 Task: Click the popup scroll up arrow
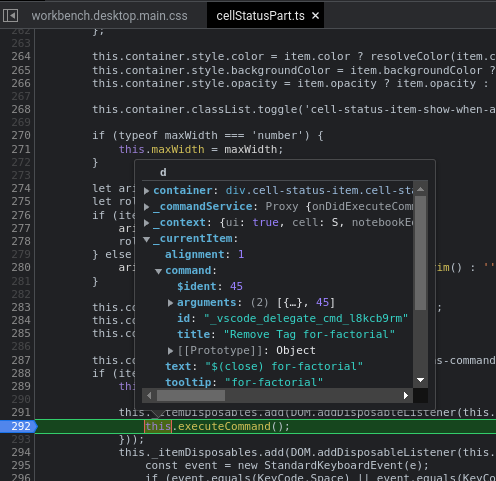pyautogui.click(x=420, y=189)
